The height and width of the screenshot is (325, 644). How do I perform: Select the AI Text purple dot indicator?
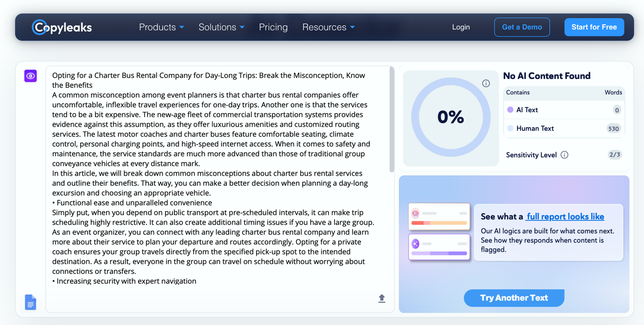point(510,110)
